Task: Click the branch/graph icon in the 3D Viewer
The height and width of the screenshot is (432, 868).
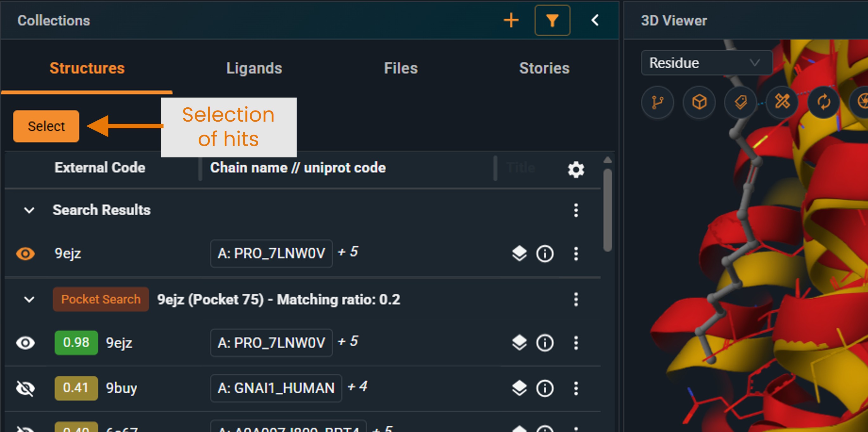Action: pos(657,102)
